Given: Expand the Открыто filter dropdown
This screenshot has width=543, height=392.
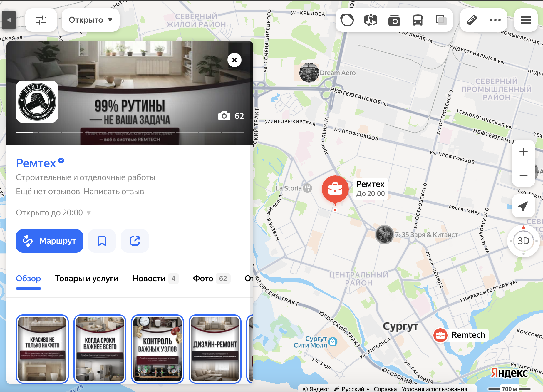Looking at the screenshot, I should pyautogui.click(x=90, y=20).
